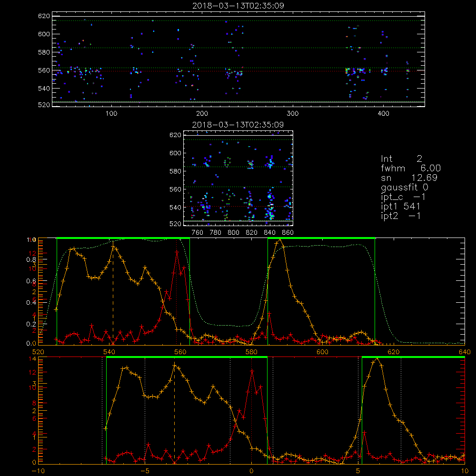The width and height of the screenshot is (476, 476).
Task: Click y-axis label 580 on middle plot
Action: click(176, 171)
